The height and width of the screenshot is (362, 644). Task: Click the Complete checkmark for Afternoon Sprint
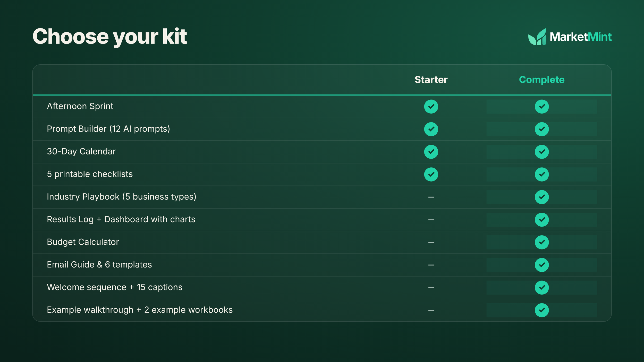pyautogui.click(x=542, y=107)
